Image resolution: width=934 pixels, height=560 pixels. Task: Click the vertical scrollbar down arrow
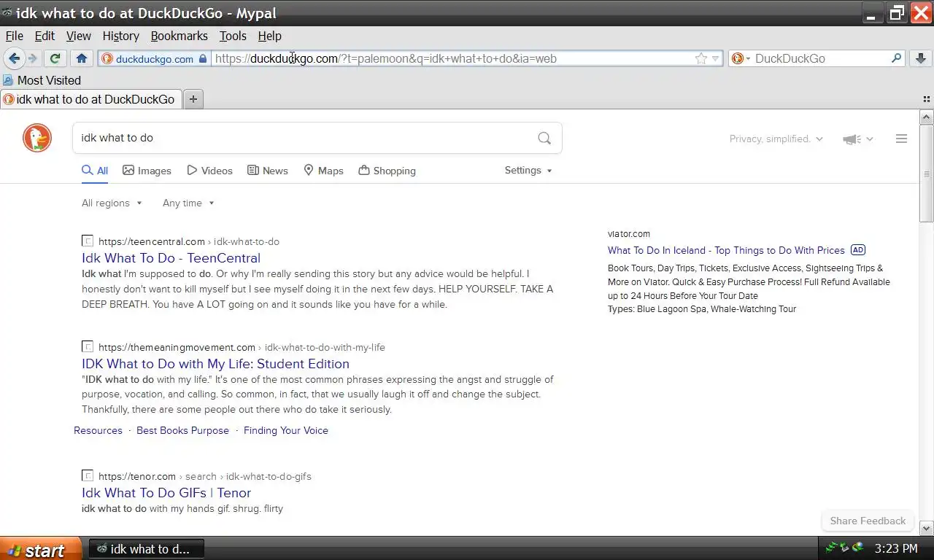(927, 528)
